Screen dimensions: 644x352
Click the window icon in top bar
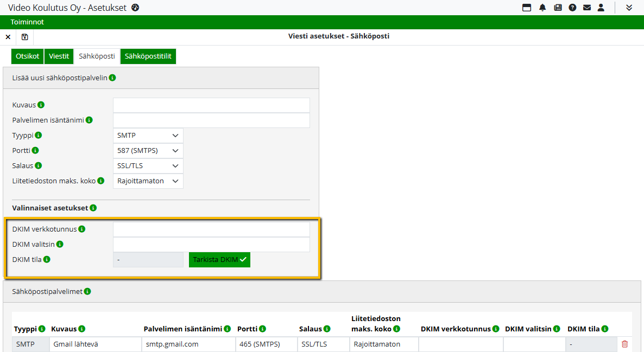pyautogui.click(x=526, y=8)
